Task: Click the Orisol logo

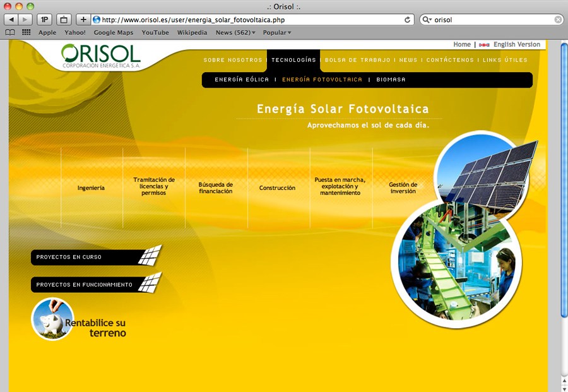Action: tap(101, 56)
